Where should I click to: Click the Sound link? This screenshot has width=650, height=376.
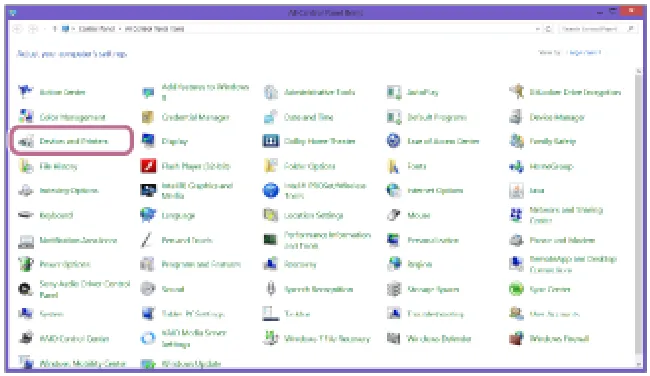tap(173, 289)
